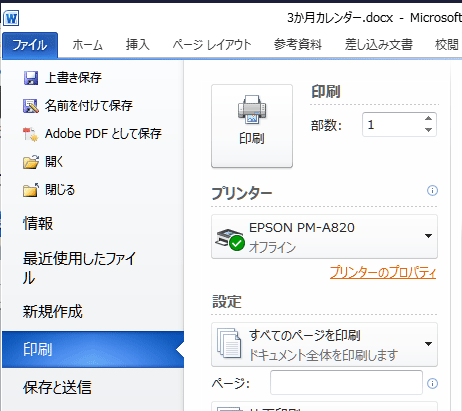Click the Word application icon in title bar
The width and height of the screenshot is (462, 411).
[x=11, y=18]
